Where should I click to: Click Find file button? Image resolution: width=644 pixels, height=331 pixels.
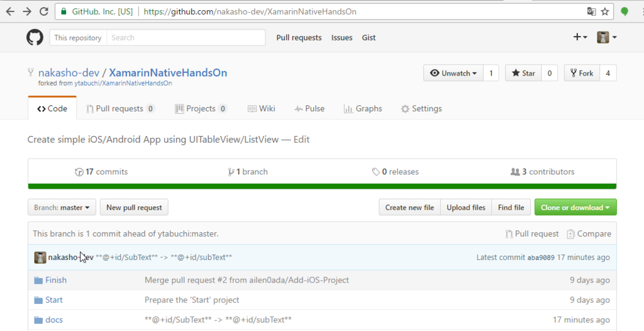(x=511, y=207)
